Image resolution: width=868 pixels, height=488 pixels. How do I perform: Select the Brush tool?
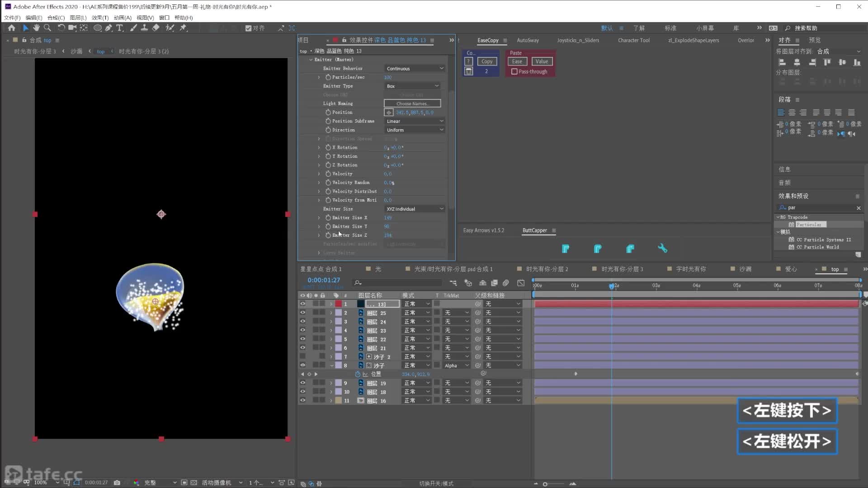[x=133, y=28]
